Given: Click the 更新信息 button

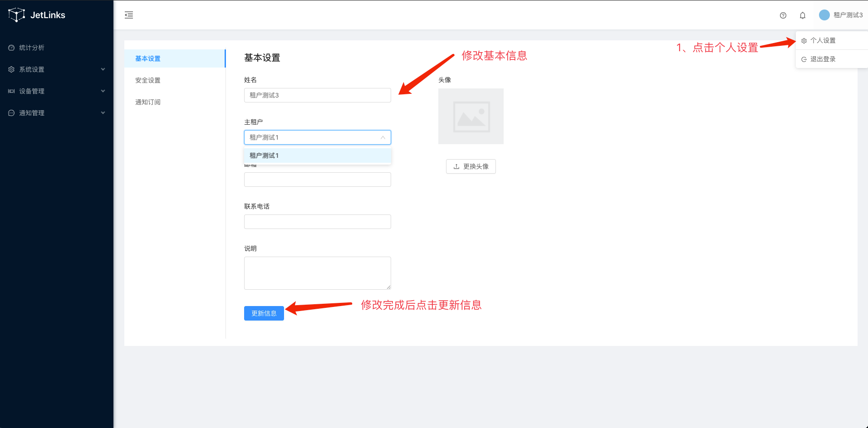Looking at the screenshot, I should pyautogui.click(x=264, y=313).
